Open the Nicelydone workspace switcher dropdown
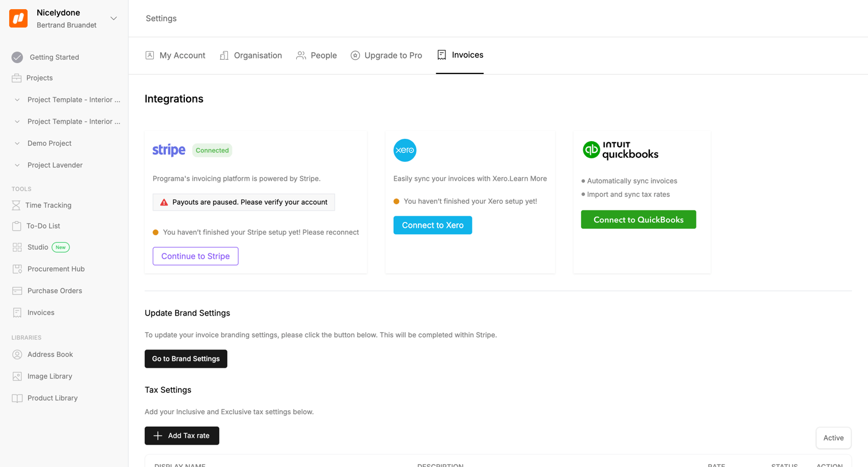Viewport: 868px width, 467px height. (114, 18)
